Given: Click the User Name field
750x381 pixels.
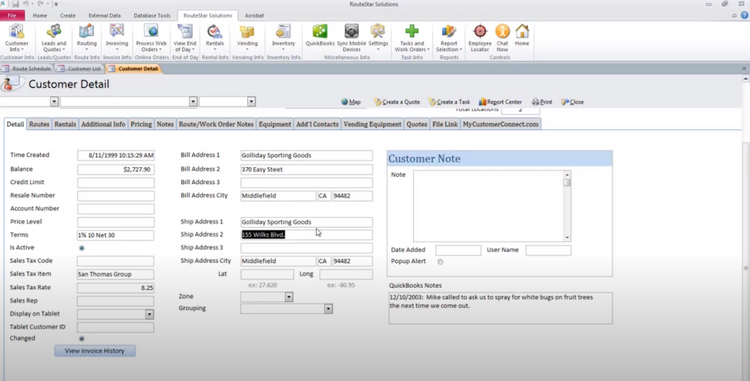Looking at the screenshot, I should (x=548, y=250).
